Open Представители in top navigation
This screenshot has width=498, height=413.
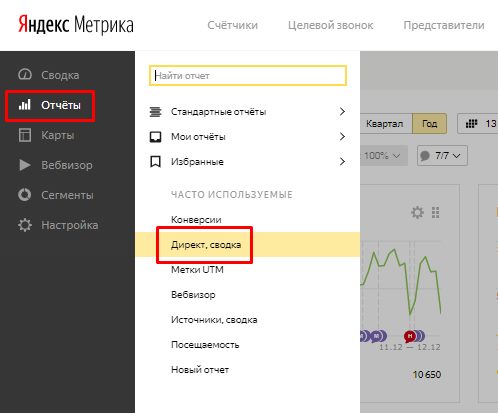coord(444,25)
